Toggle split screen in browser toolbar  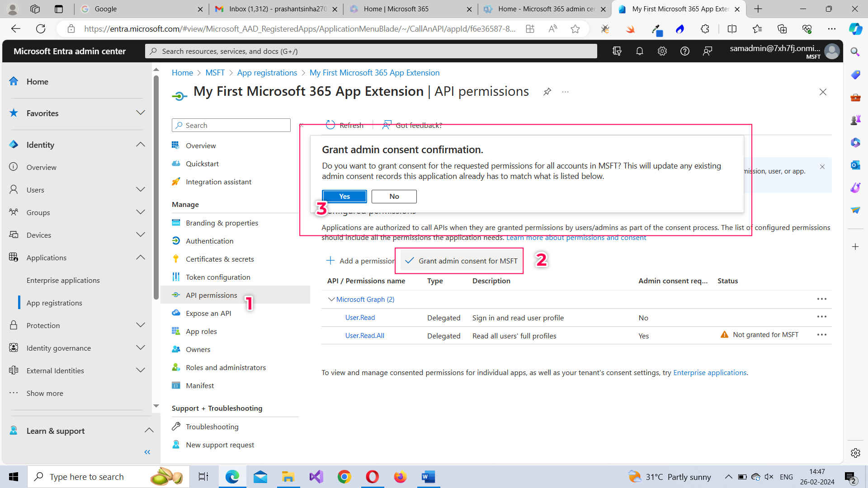pyautogui.click(x=732, y=29)
